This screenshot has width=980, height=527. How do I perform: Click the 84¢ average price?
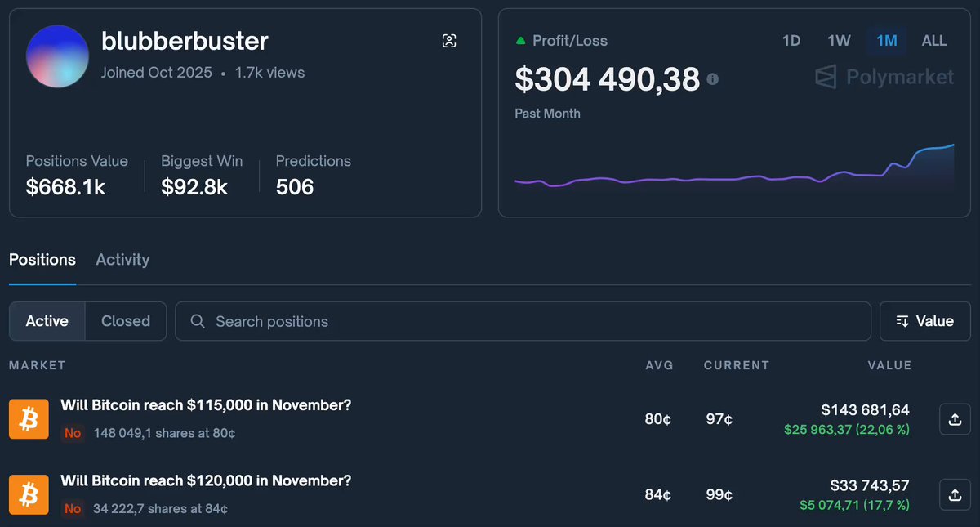[658, 494]
